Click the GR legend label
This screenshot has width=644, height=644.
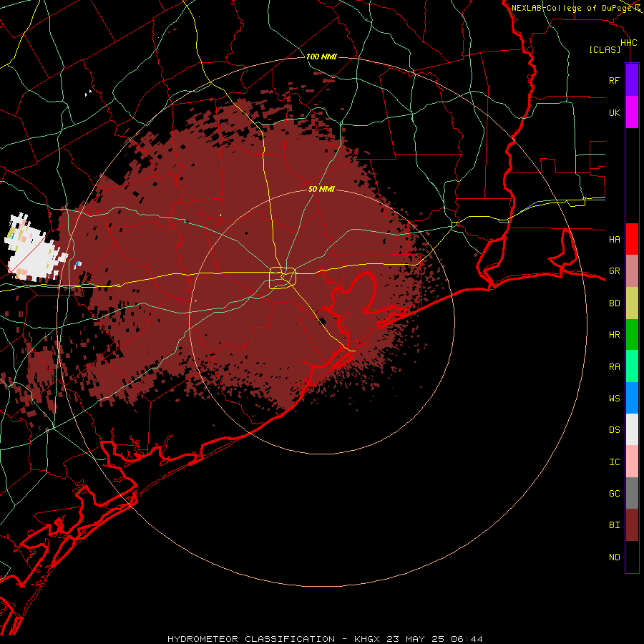click(614, 271)
